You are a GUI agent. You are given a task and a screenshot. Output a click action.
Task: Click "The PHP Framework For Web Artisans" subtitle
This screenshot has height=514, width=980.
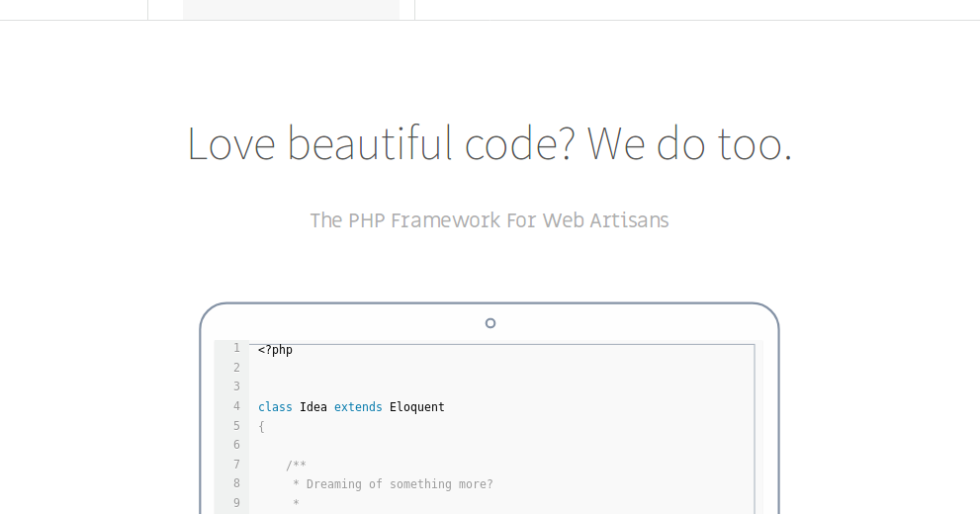pyautogui.click(x=490, y=220)
